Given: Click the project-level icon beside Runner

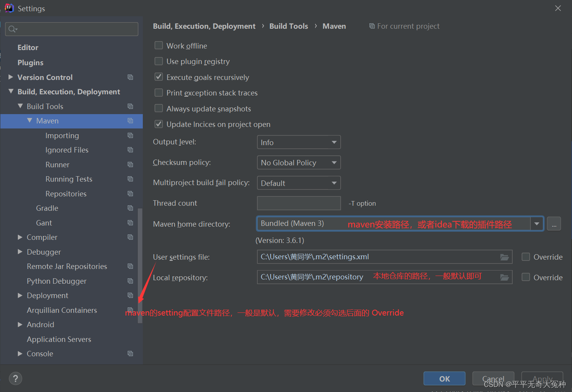Looking at the screenshot, I should tap(130, 165).
